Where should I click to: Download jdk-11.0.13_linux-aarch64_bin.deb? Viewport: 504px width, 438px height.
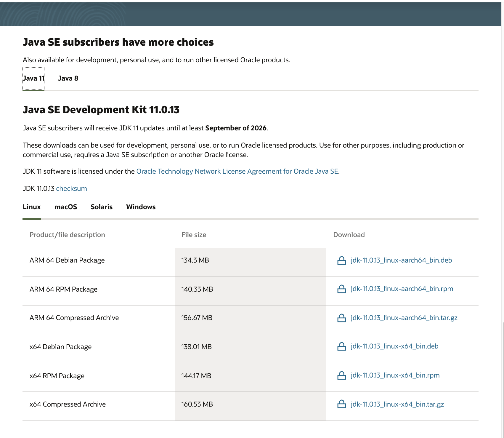coord(401,260)
